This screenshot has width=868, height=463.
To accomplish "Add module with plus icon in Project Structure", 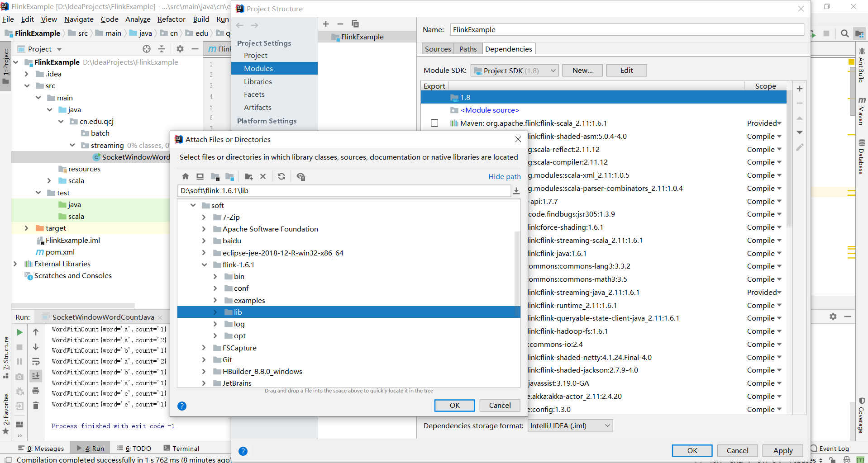I will tap(326, 24).
